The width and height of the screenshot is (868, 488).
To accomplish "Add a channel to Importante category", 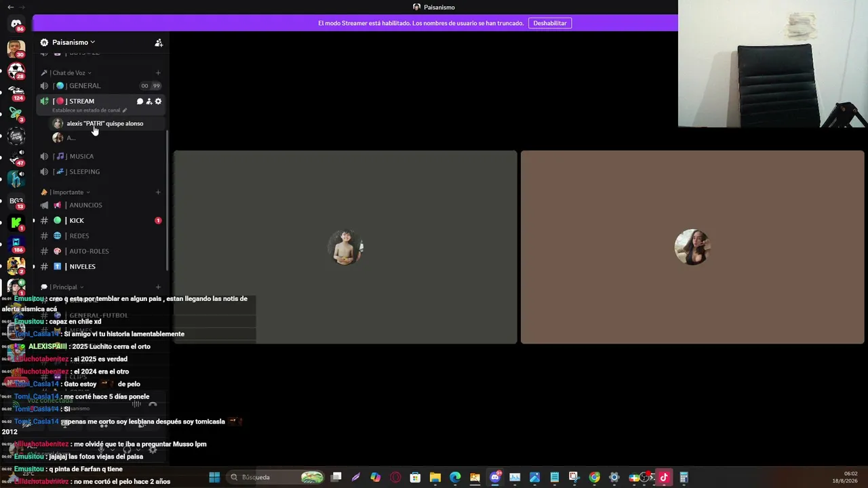I will coord(158,192).
